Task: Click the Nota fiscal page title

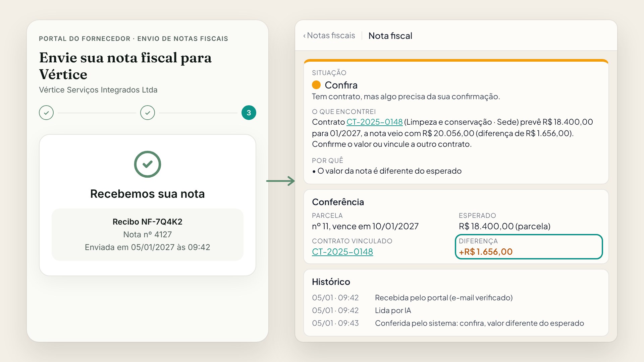Action: point(390,36)
